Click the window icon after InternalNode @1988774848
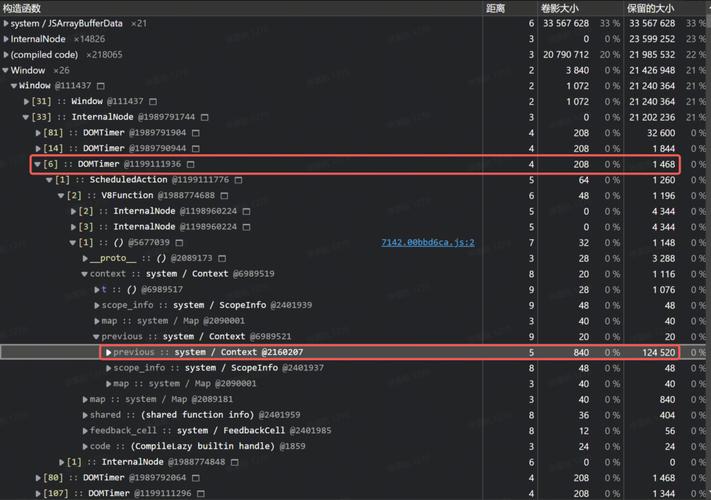Image resolution: width=711 pixels, height=500 pixels. [234, 462]
